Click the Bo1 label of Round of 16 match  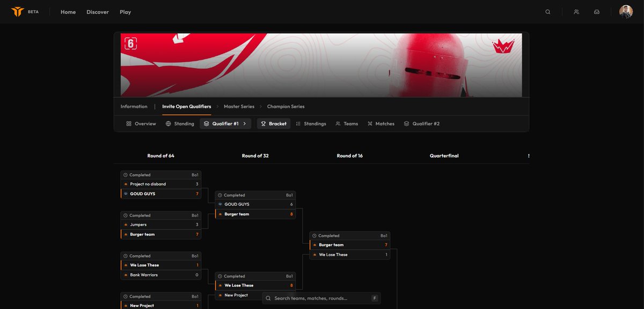(384, 236)
